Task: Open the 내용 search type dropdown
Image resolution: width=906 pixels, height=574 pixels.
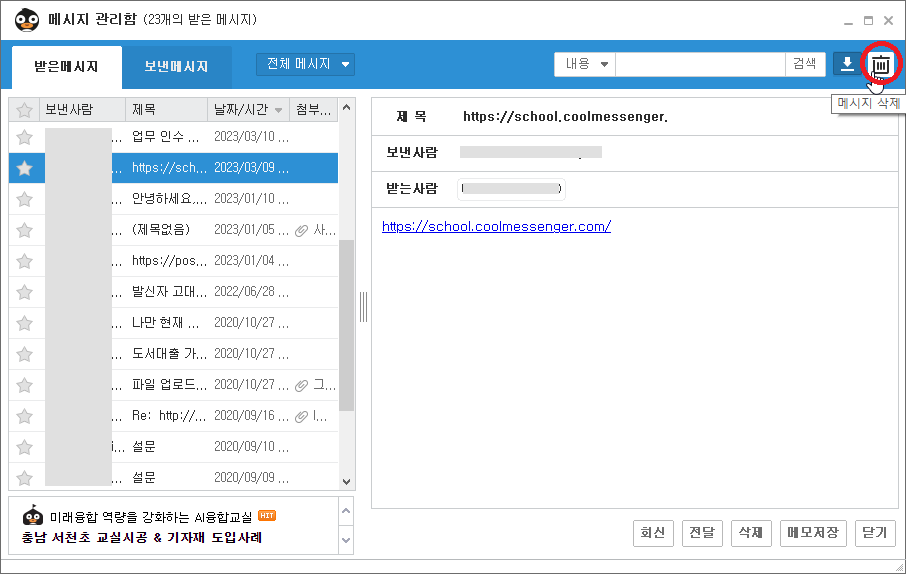Action: point(586,64)
